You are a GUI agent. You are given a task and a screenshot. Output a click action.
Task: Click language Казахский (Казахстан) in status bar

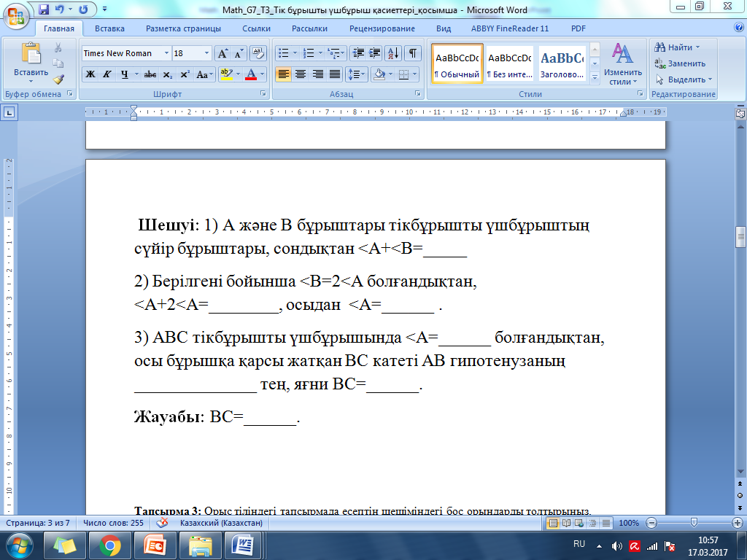[222, 523]
